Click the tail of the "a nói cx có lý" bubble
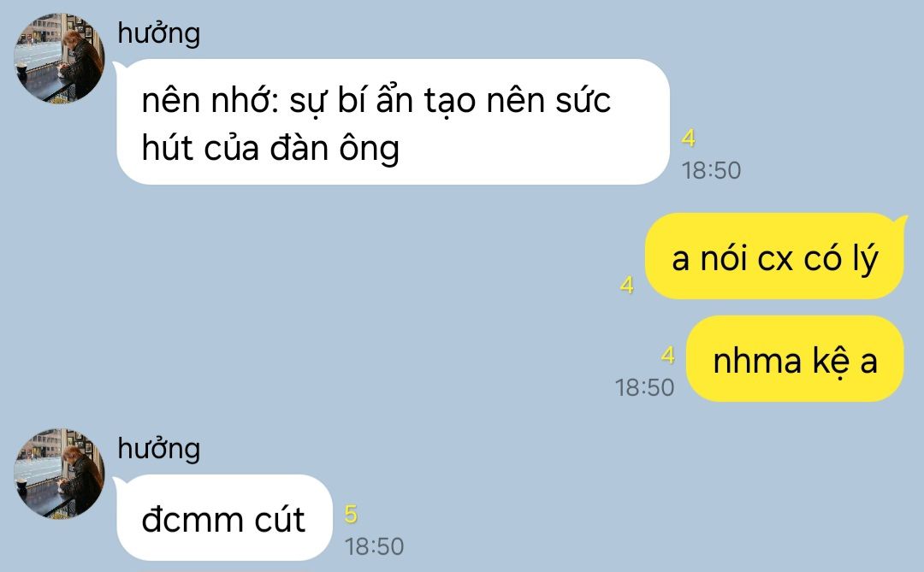 (900, 221)
